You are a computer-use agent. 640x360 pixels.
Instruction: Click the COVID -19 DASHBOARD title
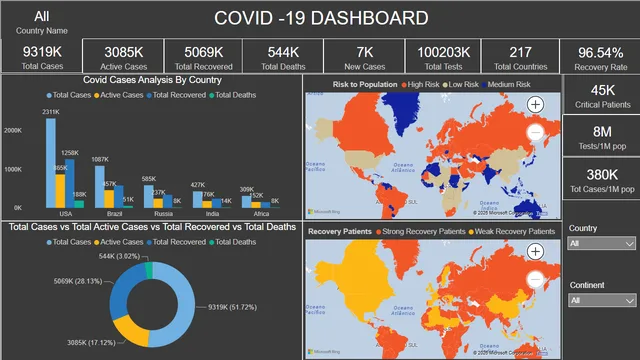click(x=321, y=18)
